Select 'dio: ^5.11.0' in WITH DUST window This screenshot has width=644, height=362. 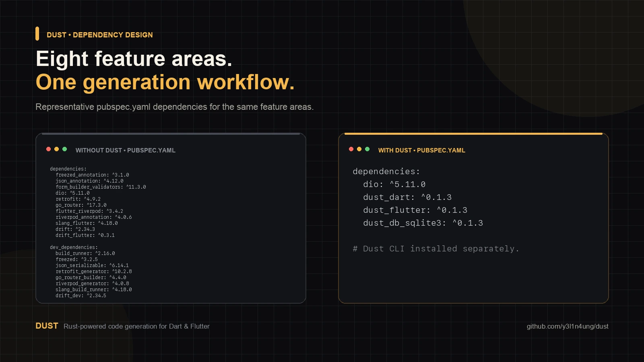pyautogui.click(x=394, y=184)
